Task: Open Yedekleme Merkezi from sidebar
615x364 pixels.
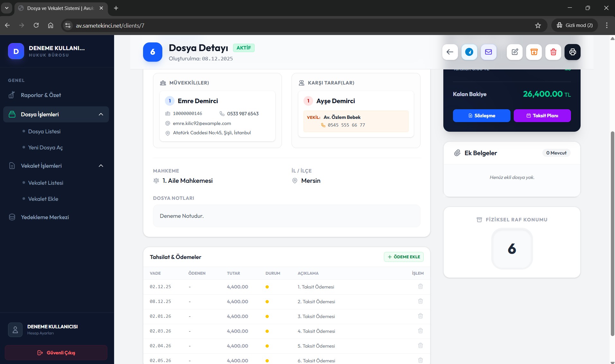Action: pos(45,217)
